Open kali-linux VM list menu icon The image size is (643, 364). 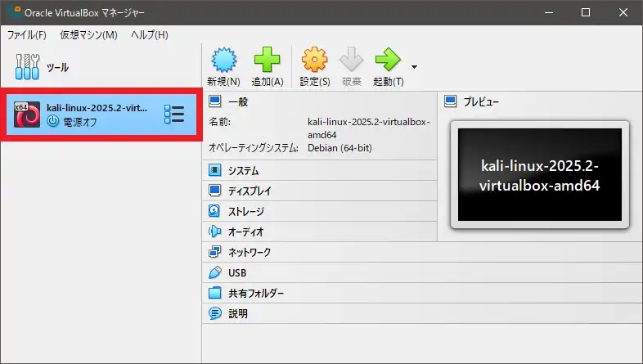(174, 115)
